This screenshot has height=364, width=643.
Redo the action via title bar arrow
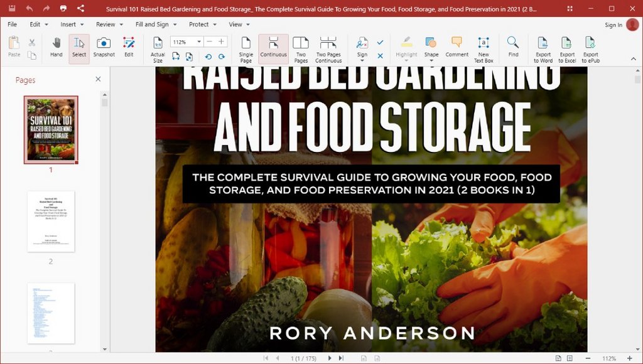click(46, 8)
